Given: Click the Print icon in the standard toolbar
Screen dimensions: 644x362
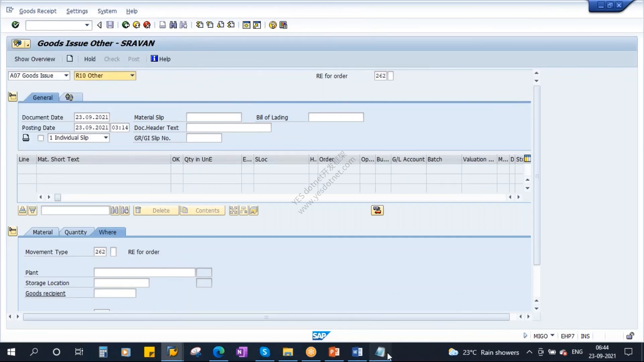Looking at the screenshot, I should pyautogui.click(x=163, y=25).
